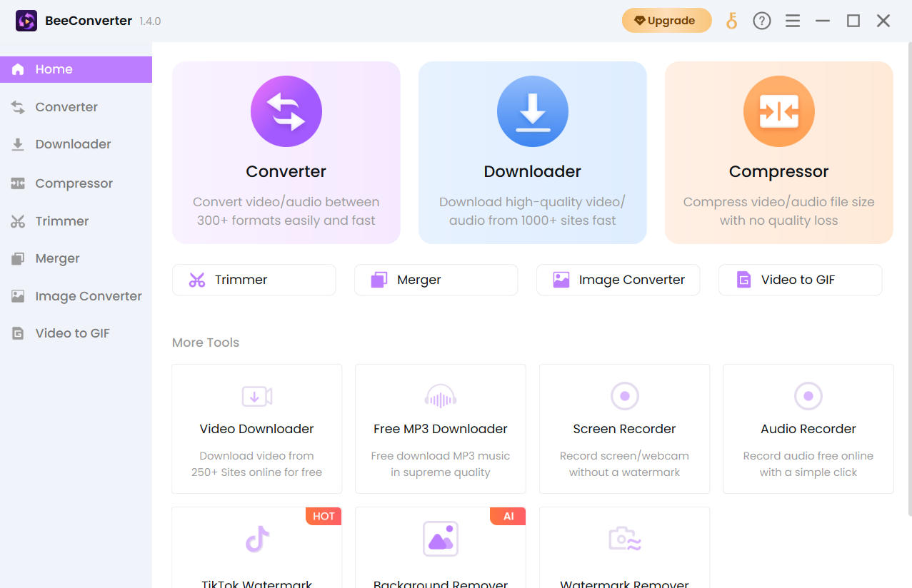Click the BeeConverter logo icon

click(x=26, y=21)
